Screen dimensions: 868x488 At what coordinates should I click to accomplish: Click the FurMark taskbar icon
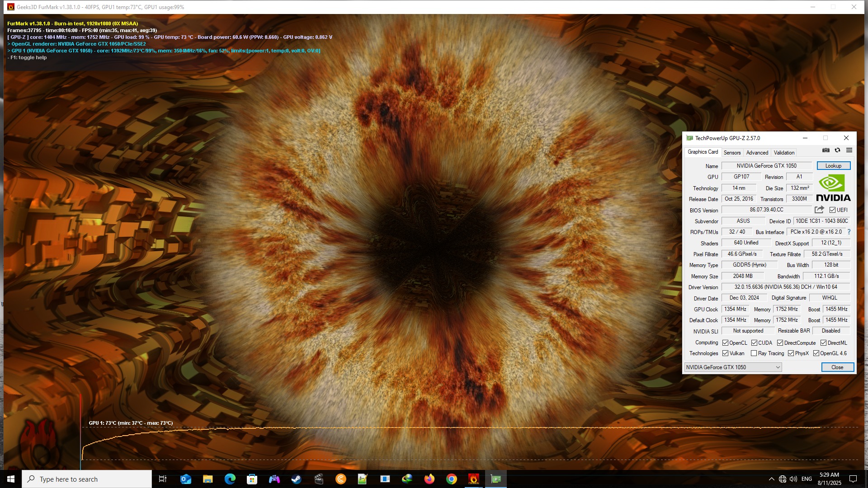pyautogui.click(x=473, y=479)
